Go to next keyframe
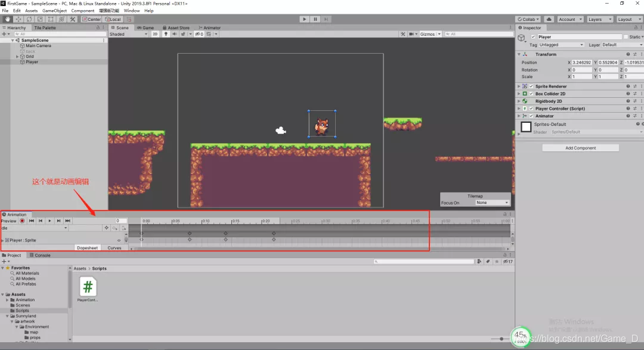644x350 pixels. (x=58, y=221)
